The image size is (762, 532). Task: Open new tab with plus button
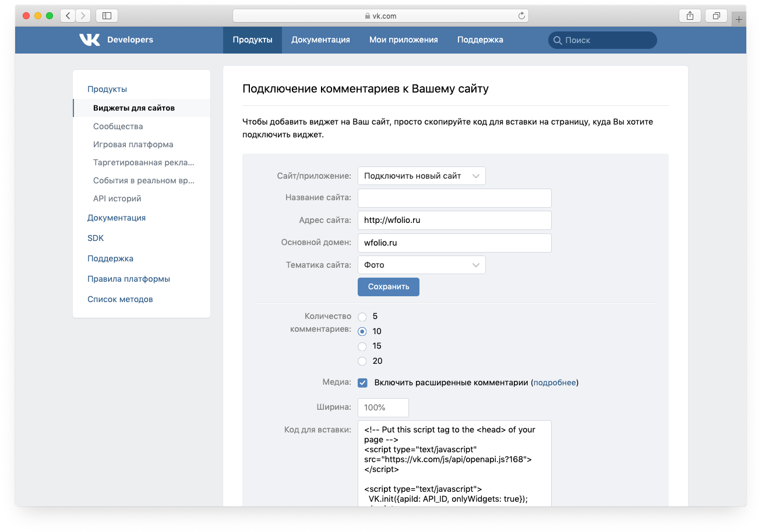739,19
